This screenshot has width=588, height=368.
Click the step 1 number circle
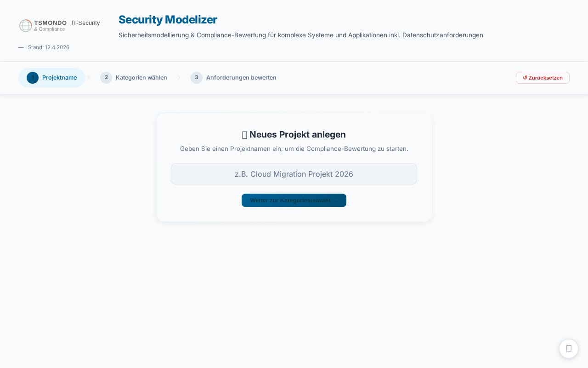click(33, 78)
